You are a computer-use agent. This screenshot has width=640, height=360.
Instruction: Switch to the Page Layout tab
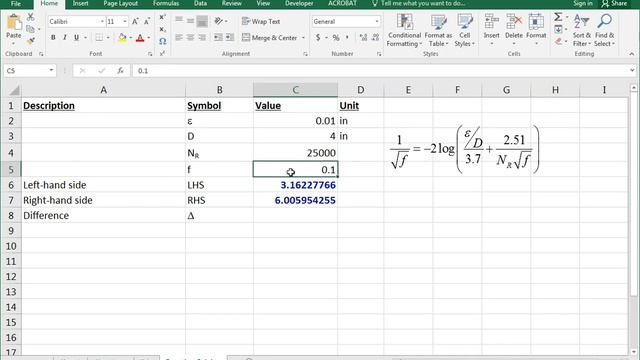pos(120,3)
